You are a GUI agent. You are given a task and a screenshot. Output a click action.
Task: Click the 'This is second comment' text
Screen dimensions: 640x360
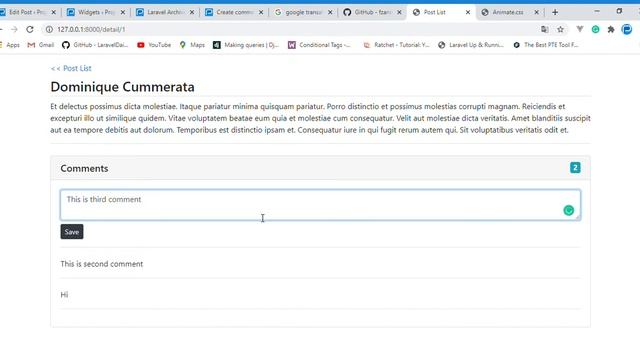coord(102,264)
